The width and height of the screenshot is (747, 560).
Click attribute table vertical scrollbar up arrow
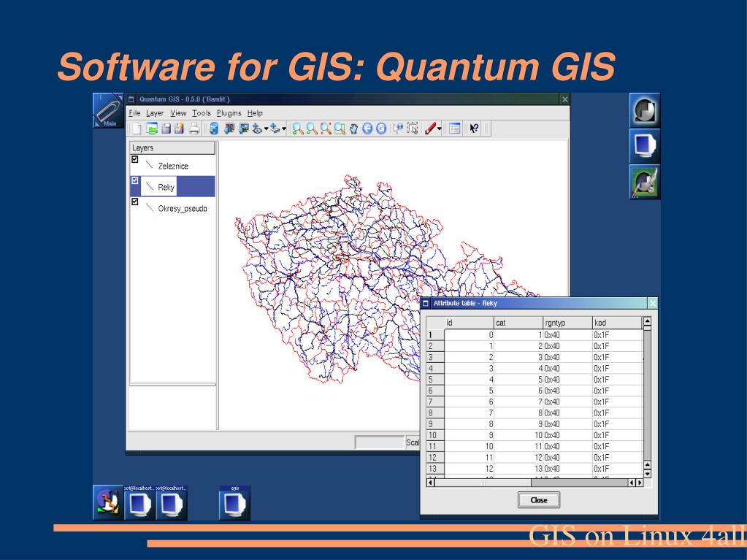pyautogui.click(x=647, y=321)
